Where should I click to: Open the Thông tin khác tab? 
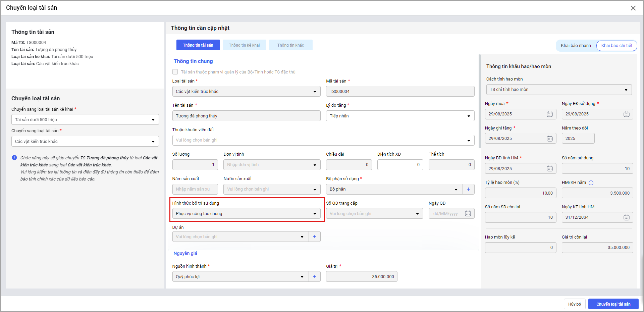pos(290,45)
